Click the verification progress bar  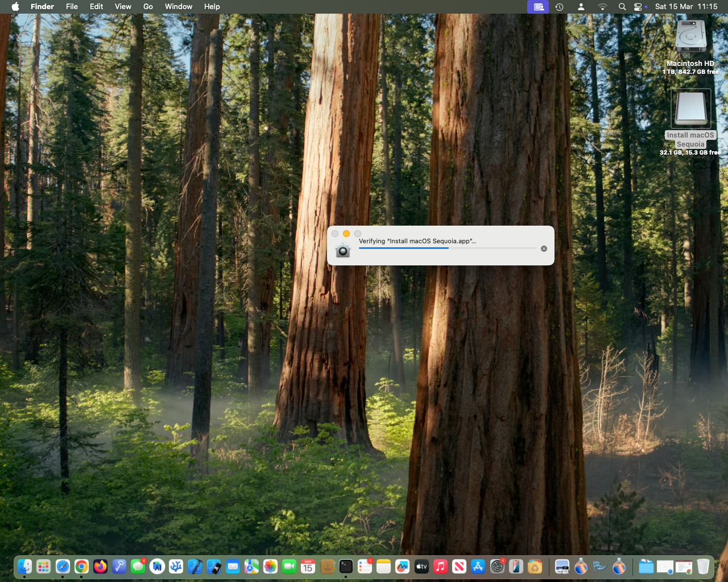(446, 248)
